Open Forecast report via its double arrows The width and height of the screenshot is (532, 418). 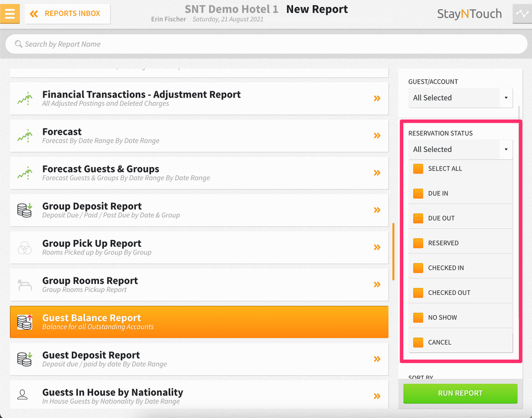tap(377, 136)
